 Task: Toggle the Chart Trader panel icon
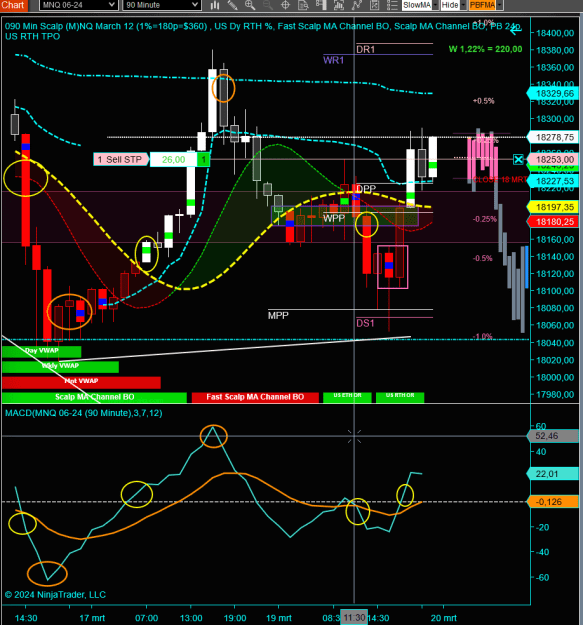(x=321, y=5)
